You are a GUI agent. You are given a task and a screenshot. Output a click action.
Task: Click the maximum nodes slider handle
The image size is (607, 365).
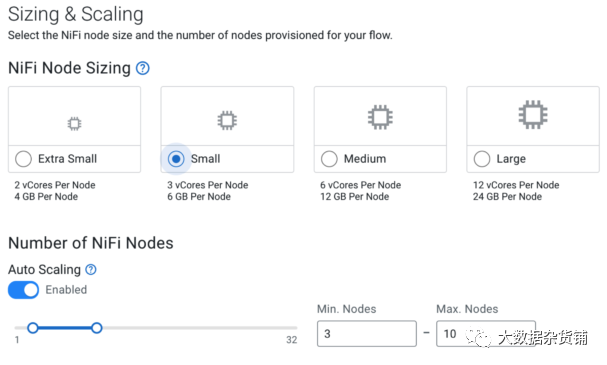tap(97, 328)
